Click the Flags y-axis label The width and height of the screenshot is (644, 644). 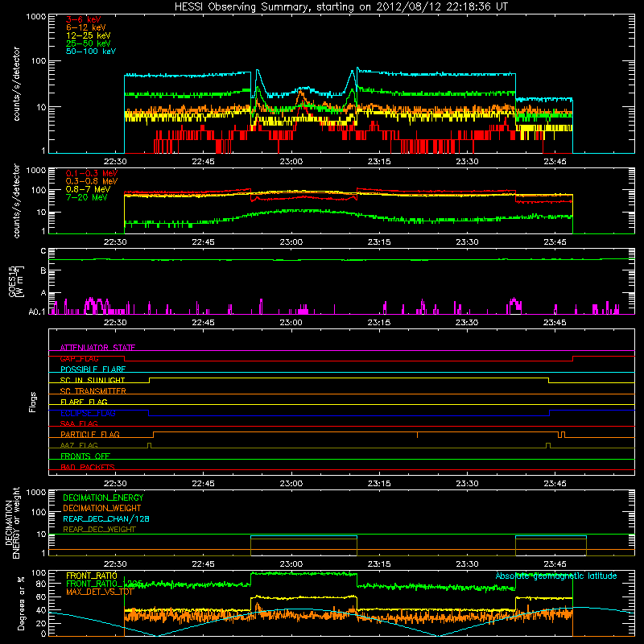click(x=33, y=402)
